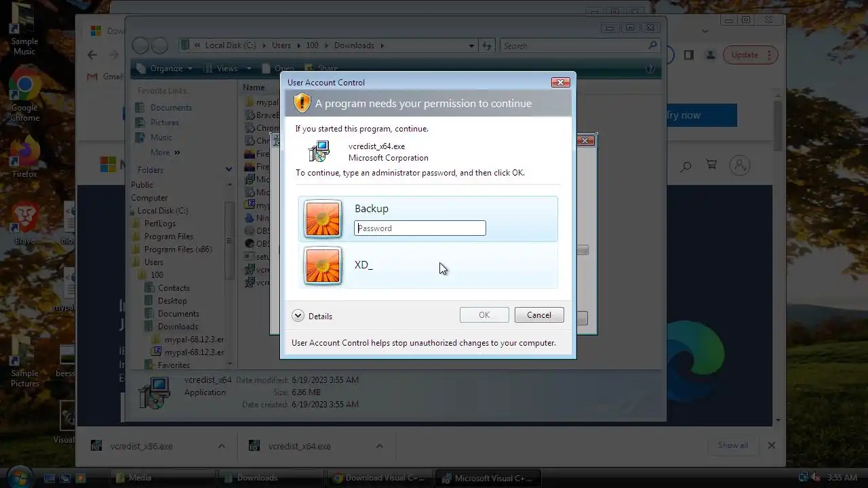Click the greyed OK button in UAC dialog
This screenshot has width=868, height=488.
(x=484, y=315)
